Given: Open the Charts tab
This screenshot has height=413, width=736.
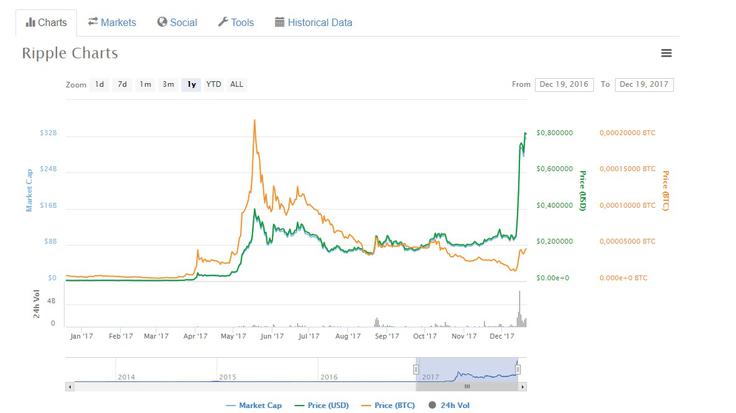Looking at the screenshot, I should 46,23.
